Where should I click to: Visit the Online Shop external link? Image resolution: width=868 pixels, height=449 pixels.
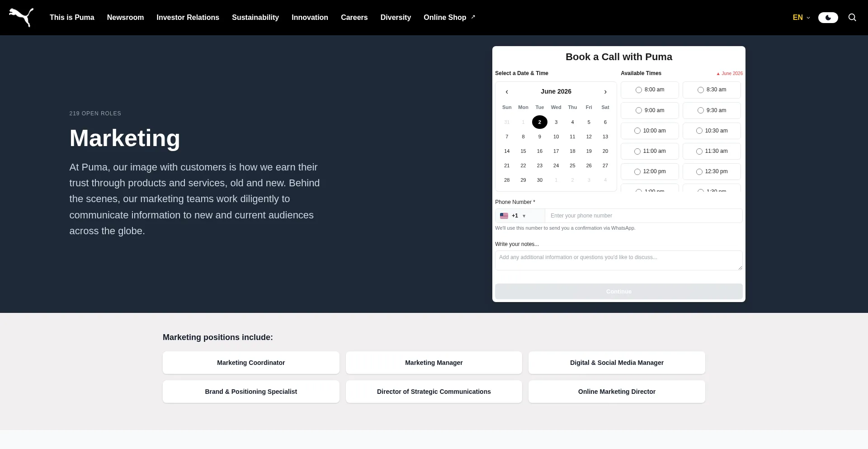pyautogui.click(x=449, y=18)
